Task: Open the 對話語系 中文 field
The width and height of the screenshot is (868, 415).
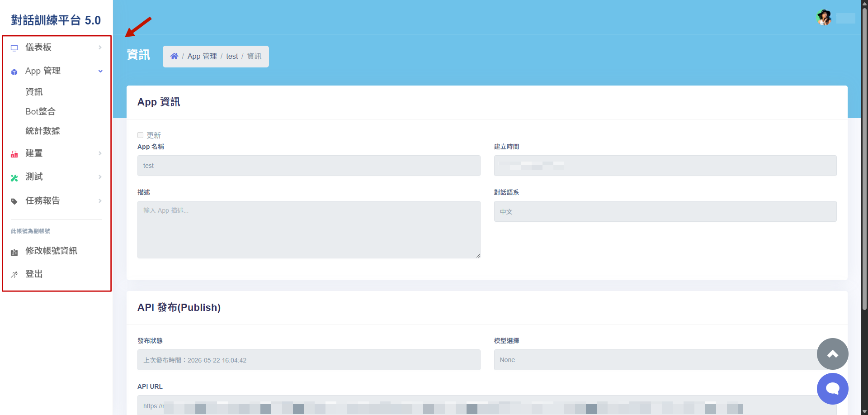Action: [x=665, y=211]
